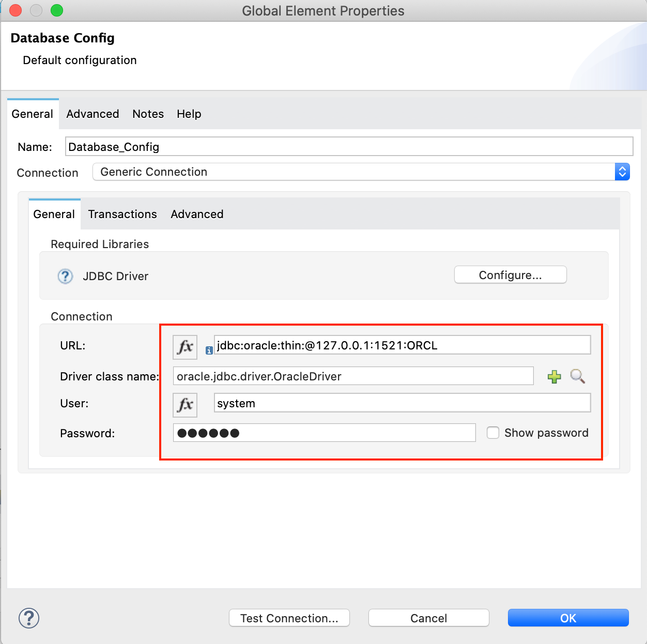Switch to the Transactions tab
The height and width of the screenshot is (644, 647).
click(122, 214)
